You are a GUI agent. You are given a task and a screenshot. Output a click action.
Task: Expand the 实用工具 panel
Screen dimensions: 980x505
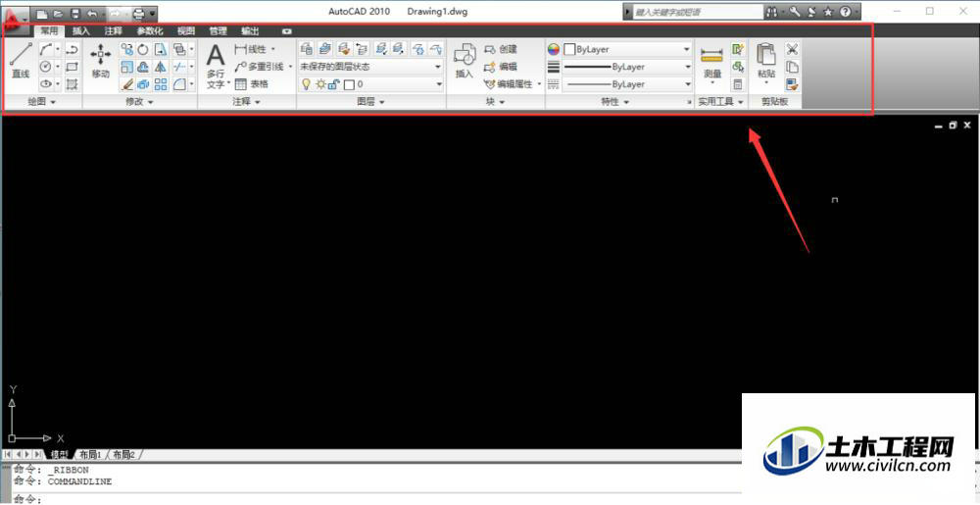(720, 102)
